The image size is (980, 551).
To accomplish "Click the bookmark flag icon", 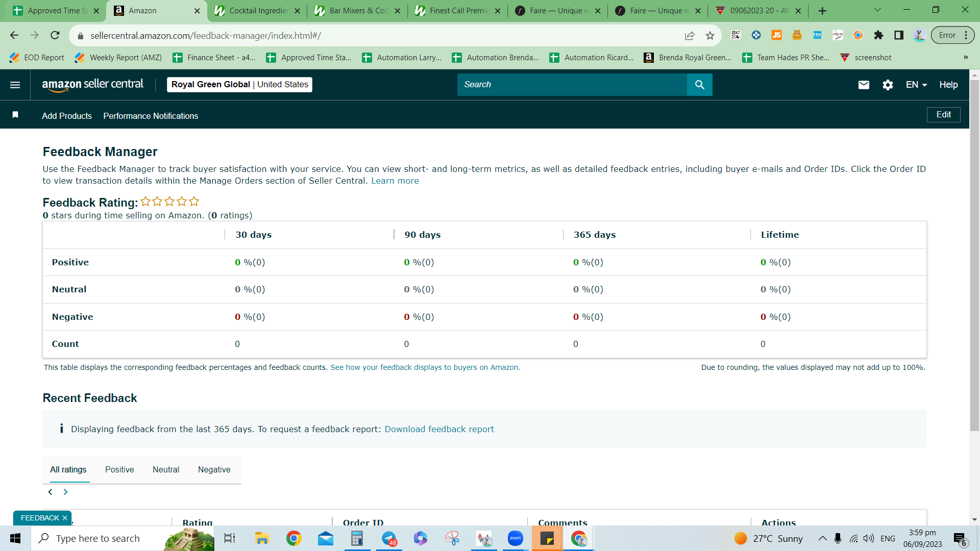I will pos(15,115).
